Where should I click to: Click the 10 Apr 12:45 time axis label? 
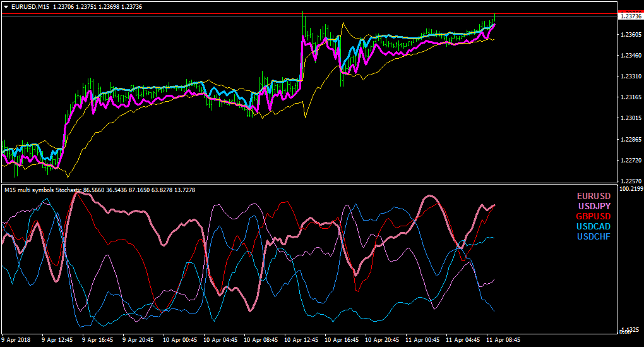(x=301, y=340)
